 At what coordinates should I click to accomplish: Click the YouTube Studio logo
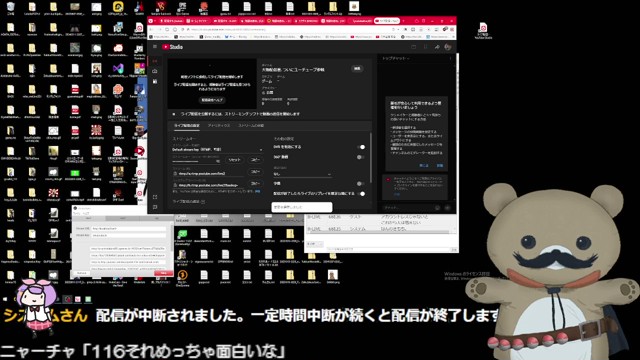[173, 47]
